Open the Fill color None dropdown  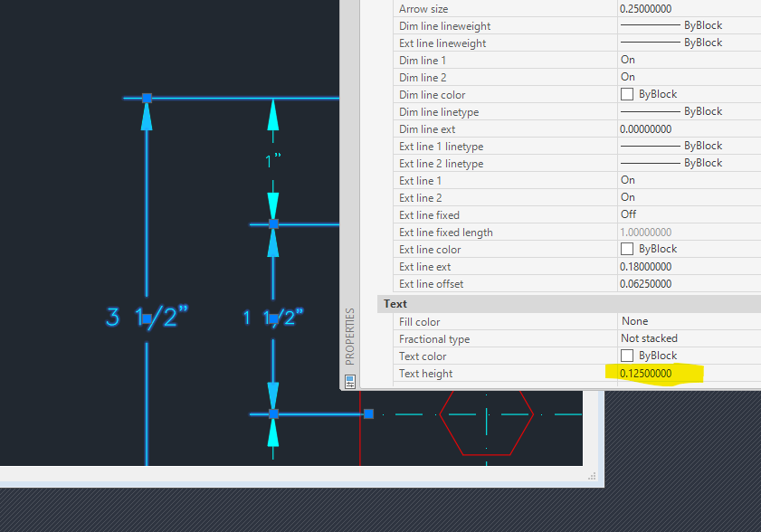click(689, 321)
